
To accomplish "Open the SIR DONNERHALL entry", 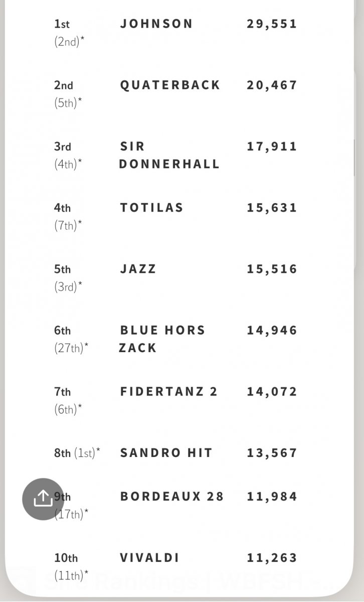I will coord(169,155).
